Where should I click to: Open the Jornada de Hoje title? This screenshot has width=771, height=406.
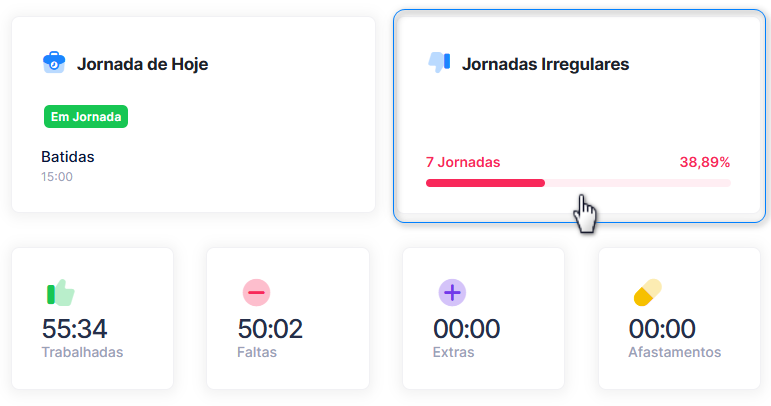[143, 64]
